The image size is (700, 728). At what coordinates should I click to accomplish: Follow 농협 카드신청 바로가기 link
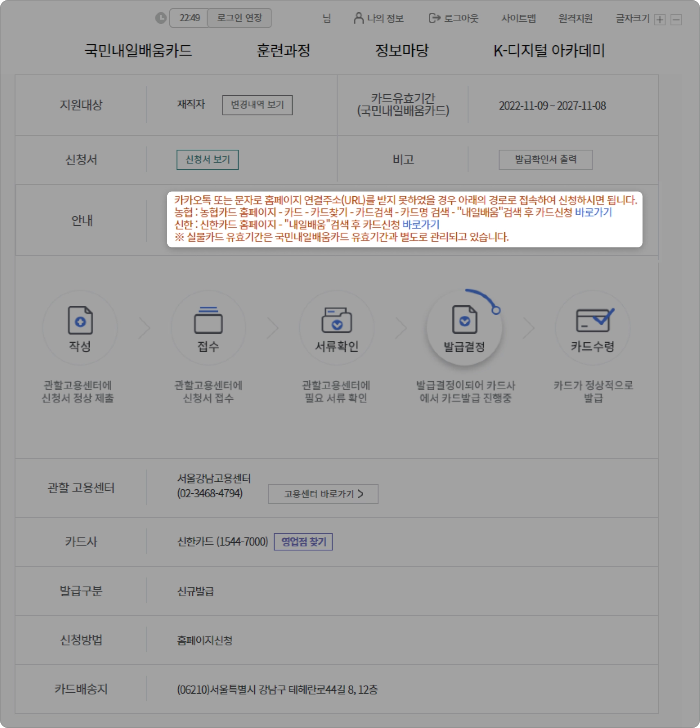(594, 212)
